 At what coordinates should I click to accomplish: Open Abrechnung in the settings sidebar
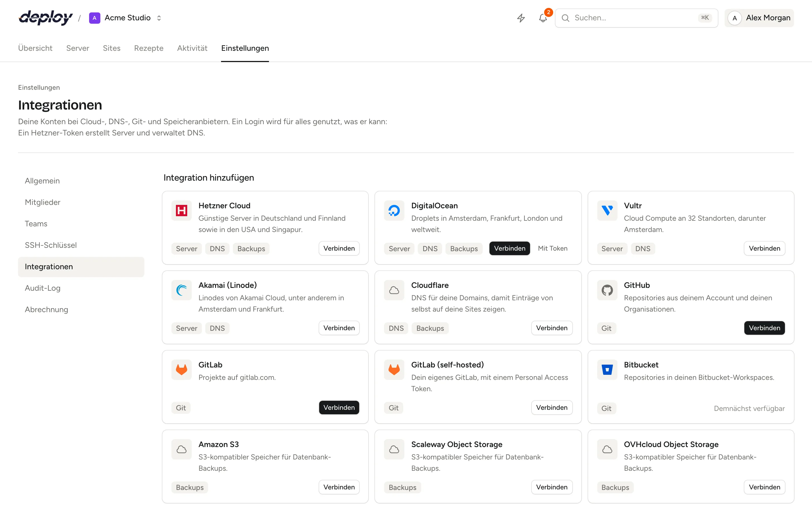(81, 310)
